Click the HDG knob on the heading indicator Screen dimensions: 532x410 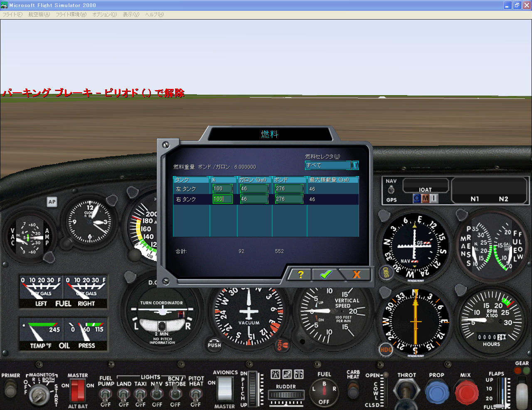[386, 349]
